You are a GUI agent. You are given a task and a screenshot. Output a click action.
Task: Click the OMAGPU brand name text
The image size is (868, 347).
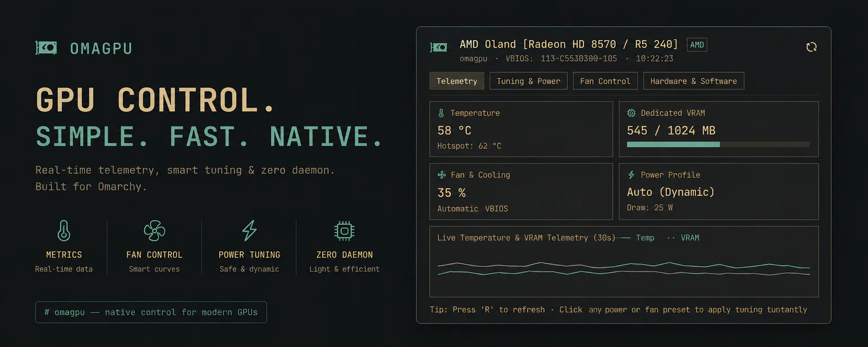click(x=101, y=49)
